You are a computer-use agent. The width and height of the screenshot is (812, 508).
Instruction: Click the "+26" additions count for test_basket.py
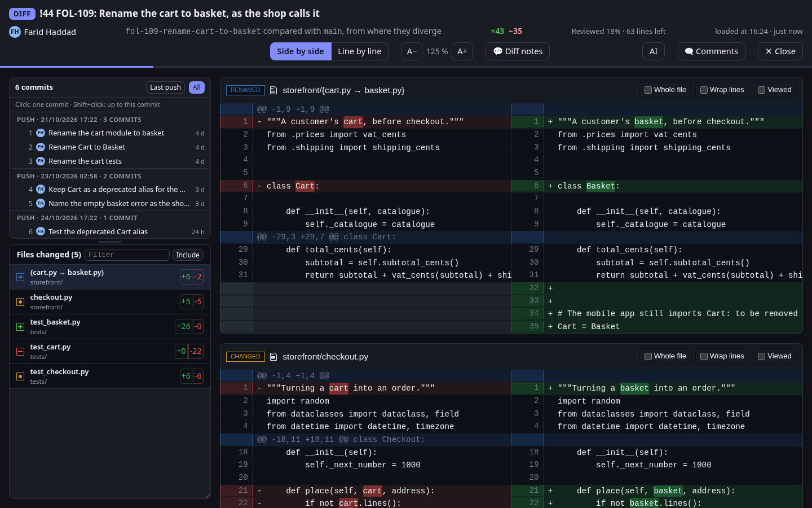183,326
